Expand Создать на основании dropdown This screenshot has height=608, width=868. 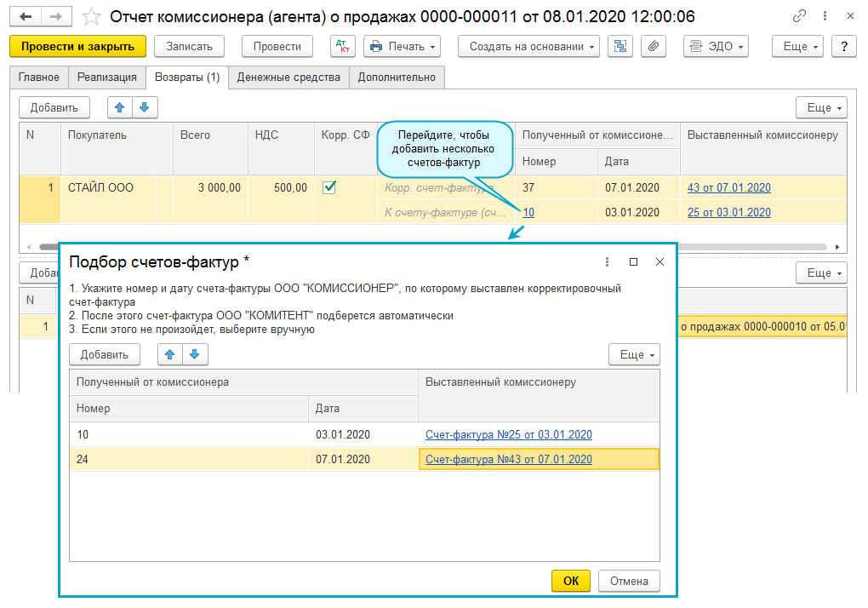(x=528, y=46)
